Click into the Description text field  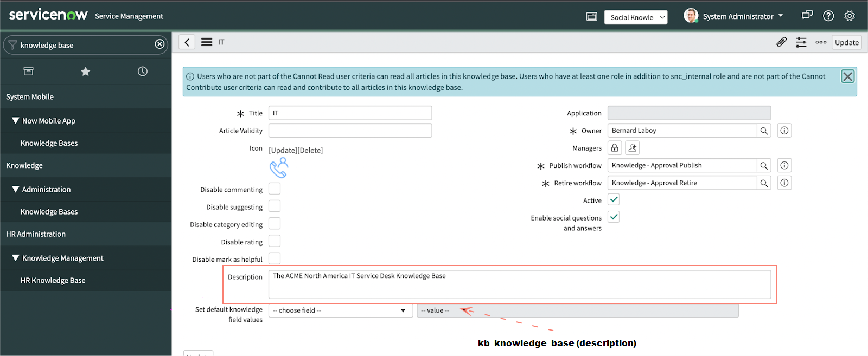519,284
